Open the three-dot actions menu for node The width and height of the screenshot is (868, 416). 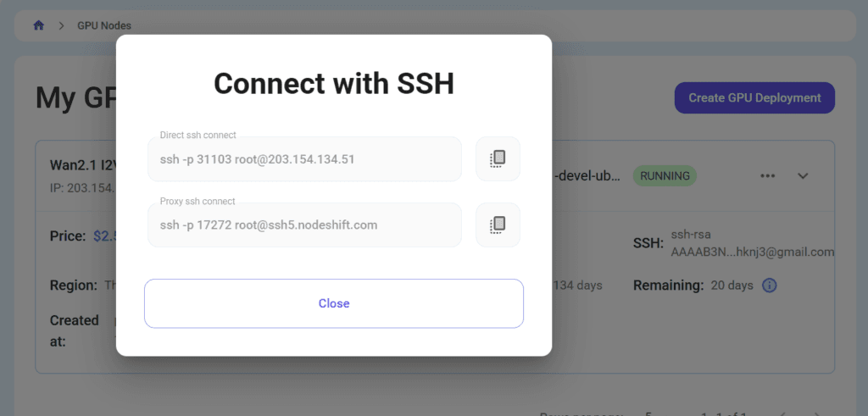tap(767, 176)
